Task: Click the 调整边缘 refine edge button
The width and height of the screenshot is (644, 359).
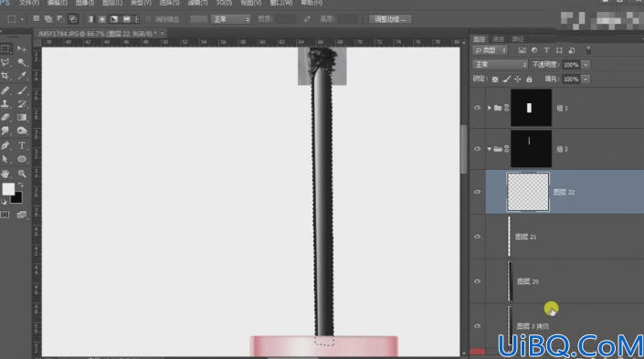Action: [x=390, y=19]
